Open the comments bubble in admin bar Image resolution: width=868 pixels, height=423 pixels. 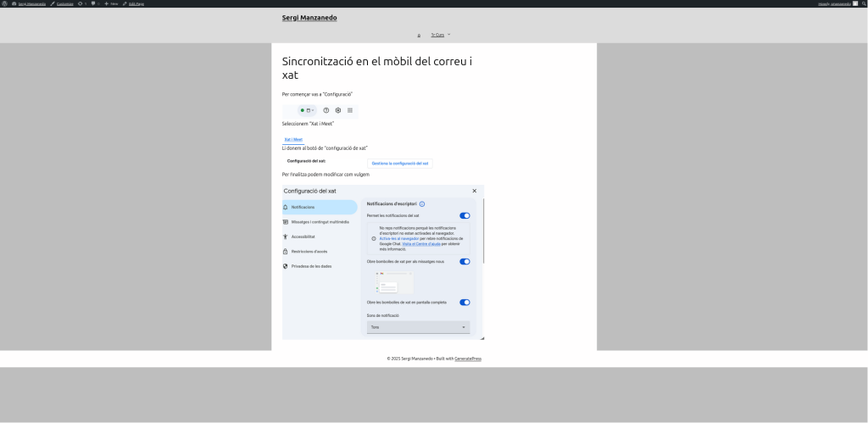click(x=94, y=3)
